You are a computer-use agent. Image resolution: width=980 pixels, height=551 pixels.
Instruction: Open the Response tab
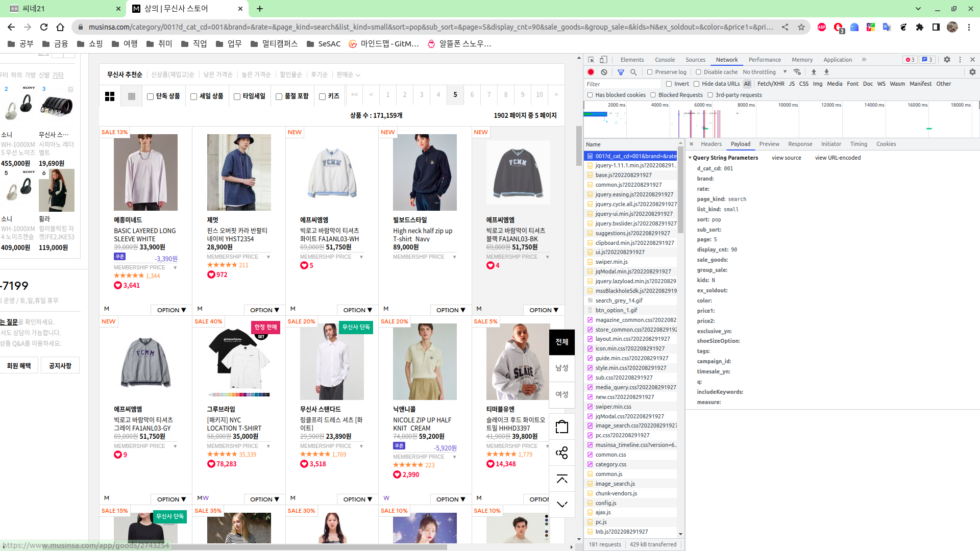pyautogui.click(x=800, y=144)
